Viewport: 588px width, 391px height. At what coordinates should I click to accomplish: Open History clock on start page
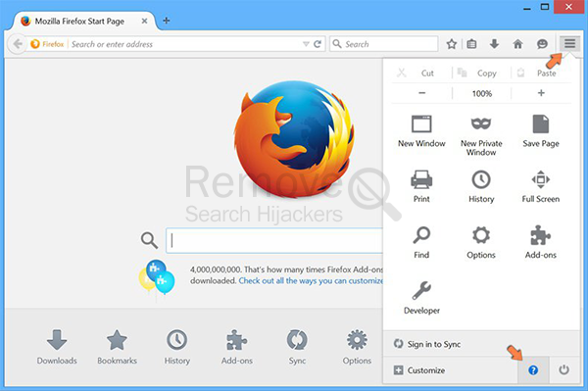(177, 347)
